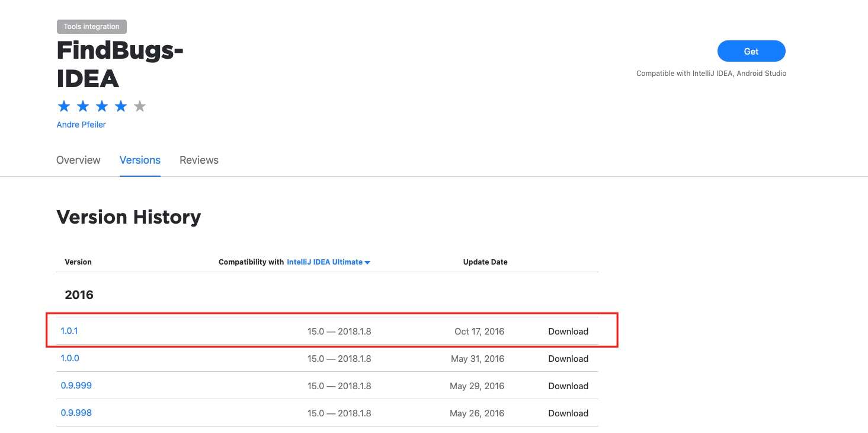Screen dimensions: 868x433
Task: Download version 0.9.998
Action: 568,413
